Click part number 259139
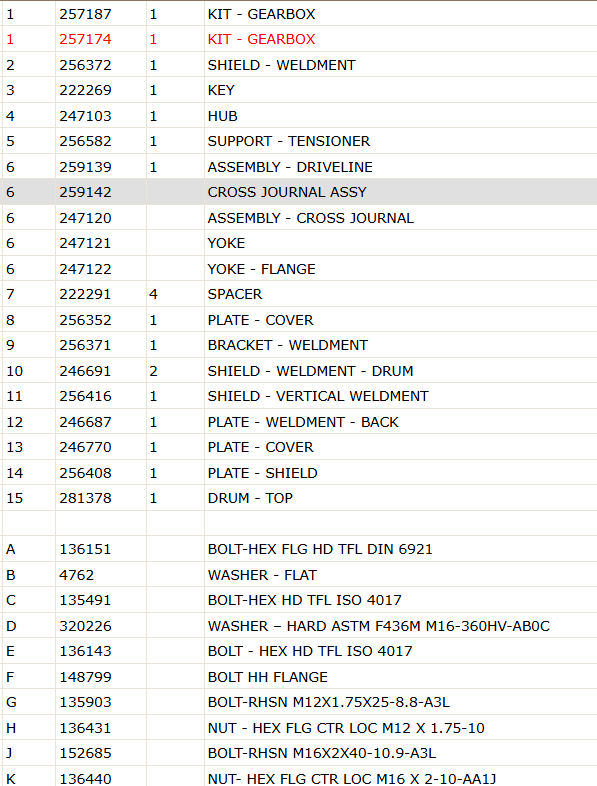The height and width of the screenshot is (786, 597). [85, 167]
